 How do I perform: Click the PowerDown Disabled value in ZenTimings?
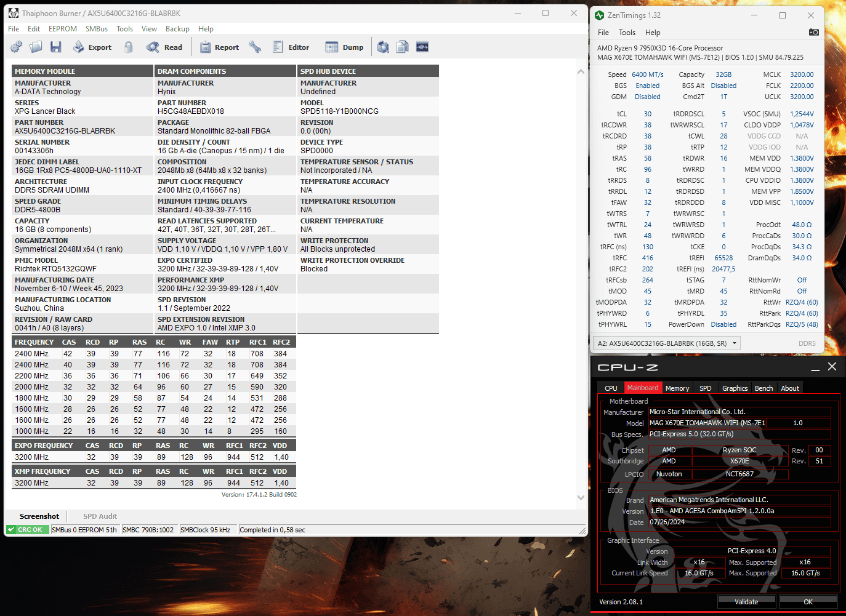pyautogui.click(x=723, y=324)
